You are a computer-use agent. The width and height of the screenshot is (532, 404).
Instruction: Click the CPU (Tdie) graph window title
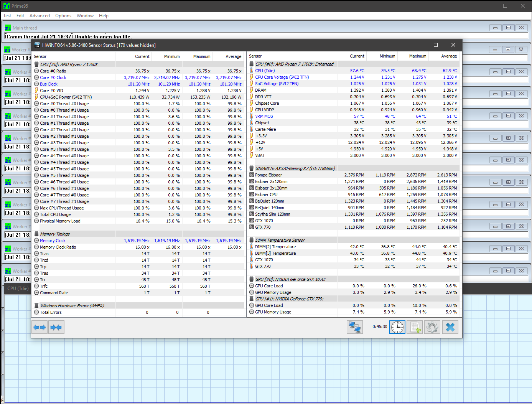(x=18, y=289)
